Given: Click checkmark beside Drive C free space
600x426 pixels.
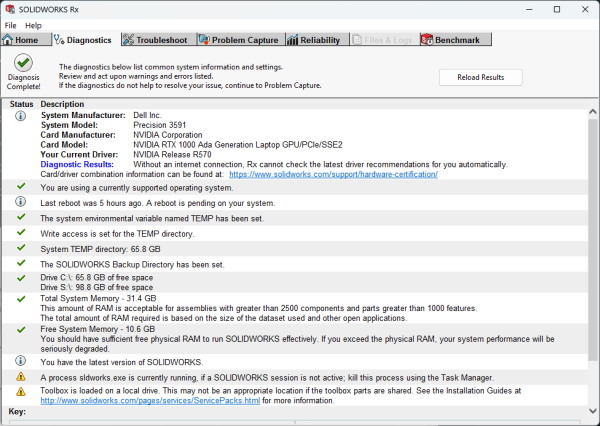Looking at the screenshot, I should [x=21, y=278].
